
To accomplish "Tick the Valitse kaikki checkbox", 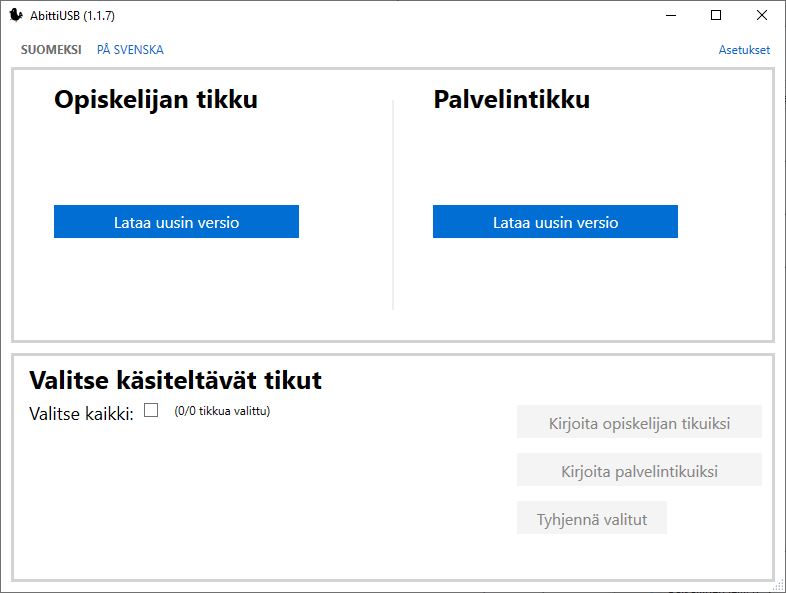I will [x=151, y=410].
